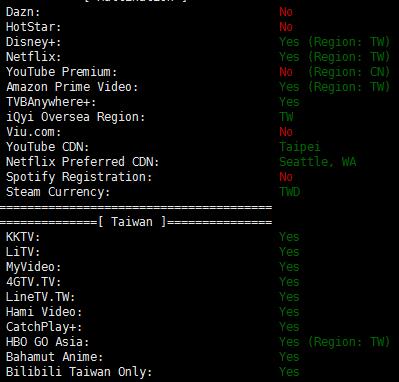
Task: Click Spotify Registration label
Action: (79, 177)
